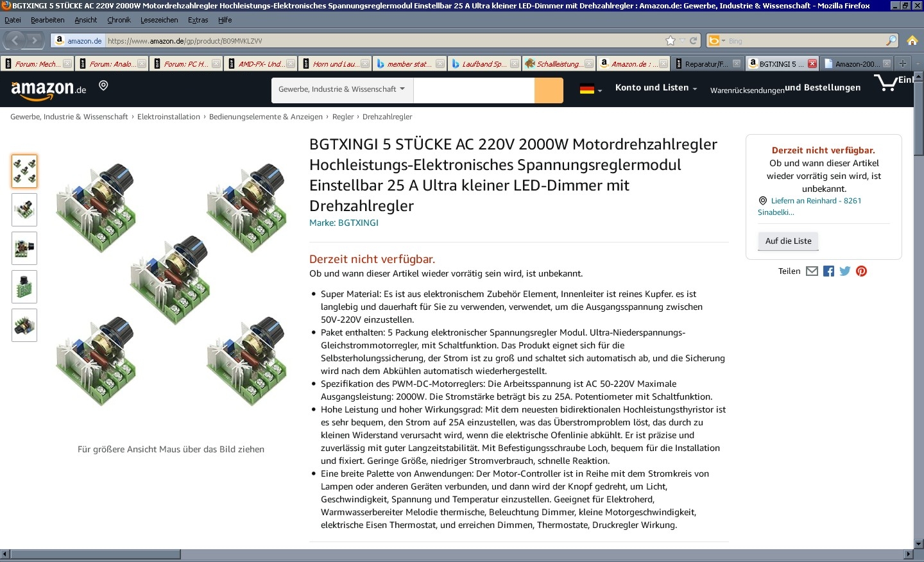Viewport: 924px width, 562px height.
Task: Switch to the 'Amazon-200...' tab
Action: point(857,64)
